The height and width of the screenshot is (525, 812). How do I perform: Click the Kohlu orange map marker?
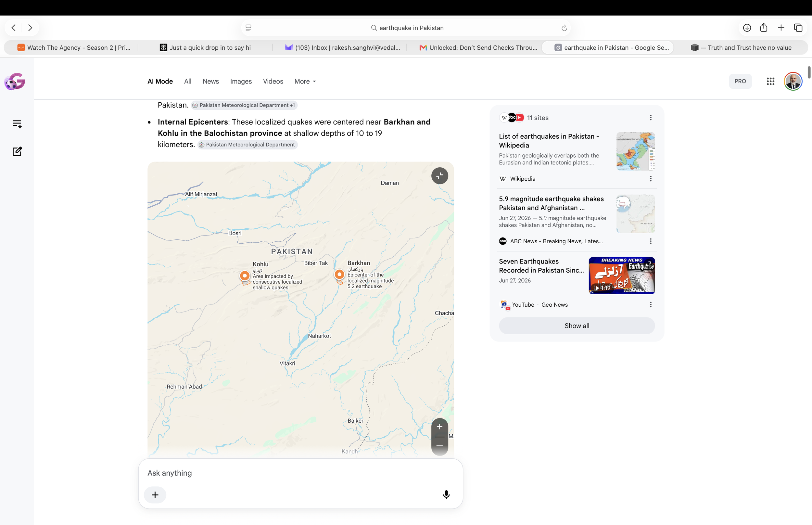pos(245,276)
